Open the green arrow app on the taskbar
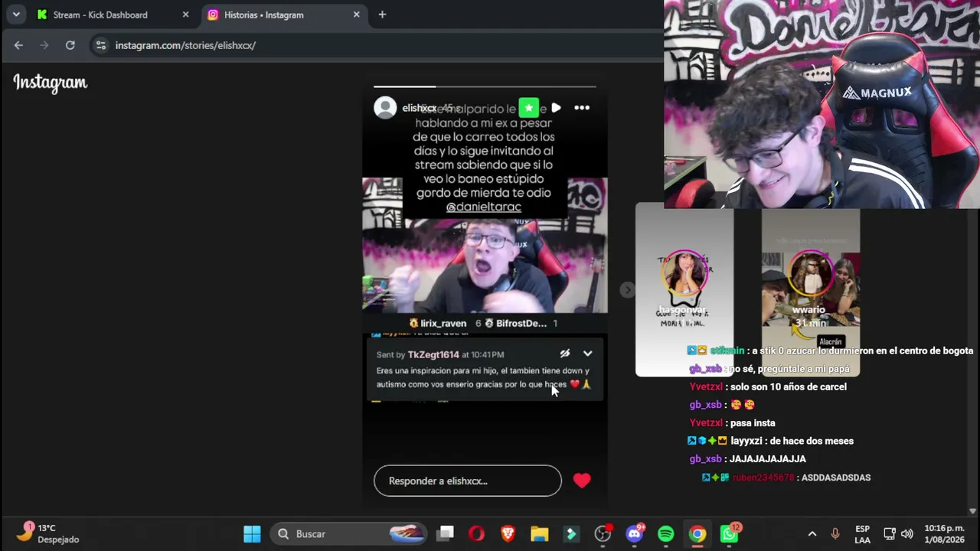The height and width of the screenshot is (551, 980). point(571,533)
